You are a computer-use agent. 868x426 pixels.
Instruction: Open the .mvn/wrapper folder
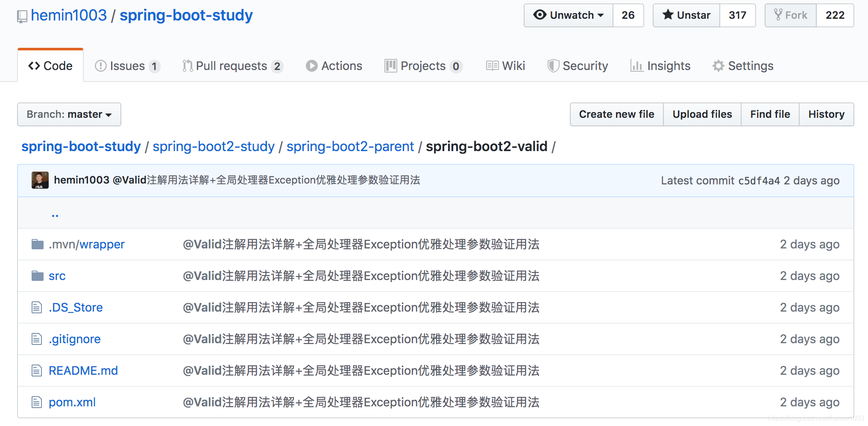click(87, 244)
